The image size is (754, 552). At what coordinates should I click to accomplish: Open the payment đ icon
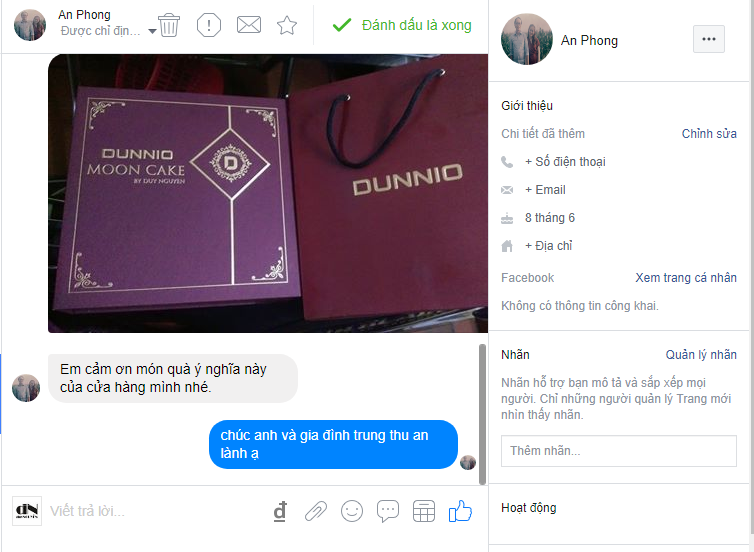(280, 511)
